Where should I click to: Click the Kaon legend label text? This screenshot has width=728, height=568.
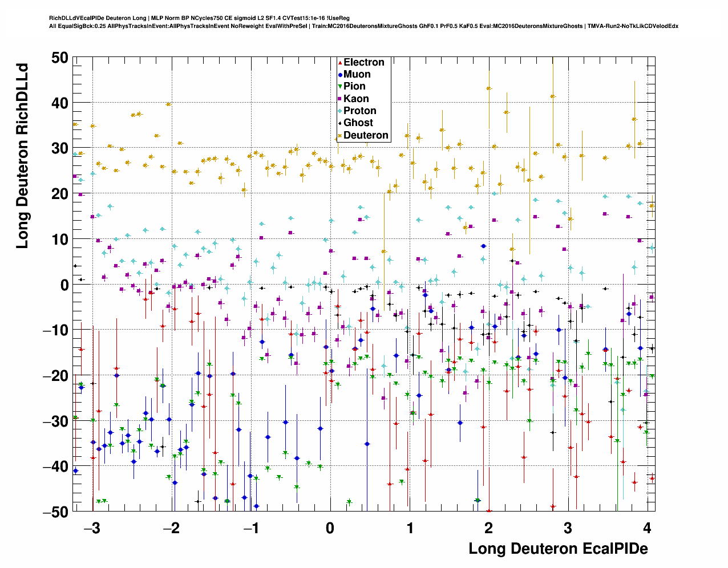(356, 99)
